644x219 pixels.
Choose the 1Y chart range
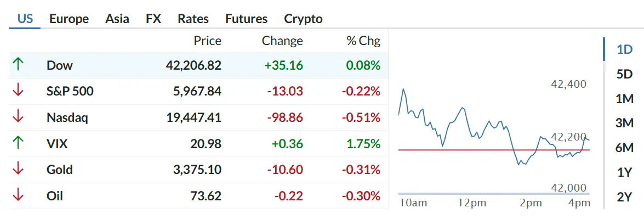624,172
